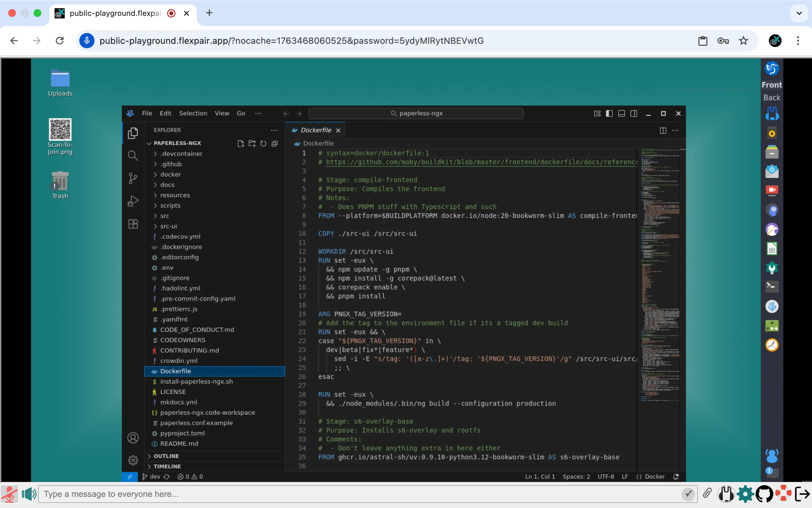Toggle the primary side bar visibility

click(x=609, y=114)
